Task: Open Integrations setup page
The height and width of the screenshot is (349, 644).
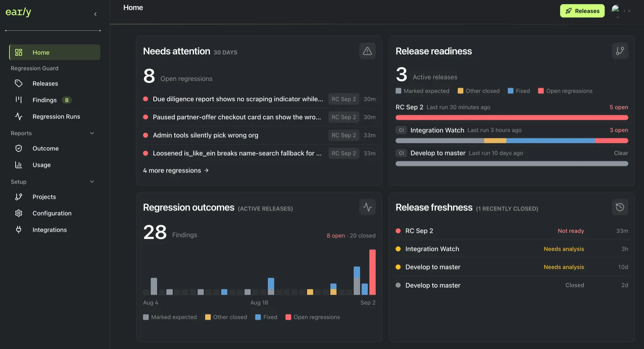Action: tap(55, 230)
